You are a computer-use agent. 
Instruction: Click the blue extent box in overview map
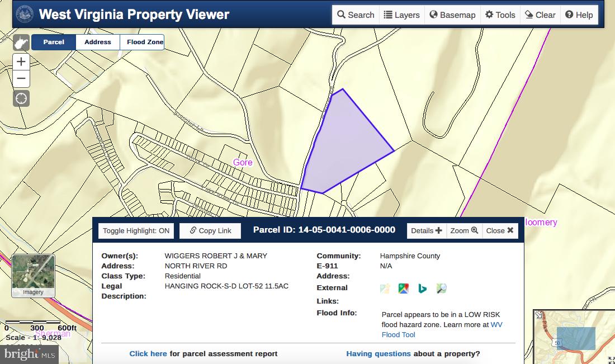(x=576, y=338)
